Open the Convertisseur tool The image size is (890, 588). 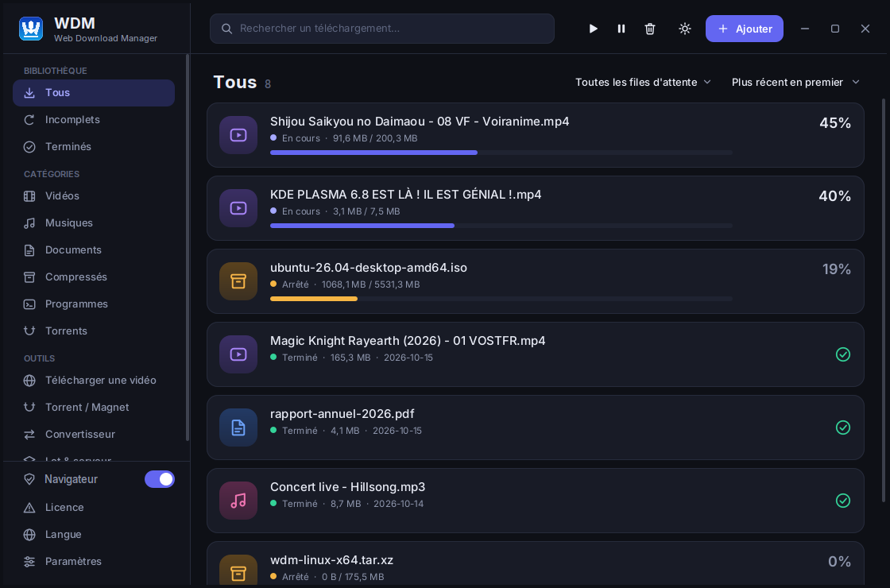(94, 434)
